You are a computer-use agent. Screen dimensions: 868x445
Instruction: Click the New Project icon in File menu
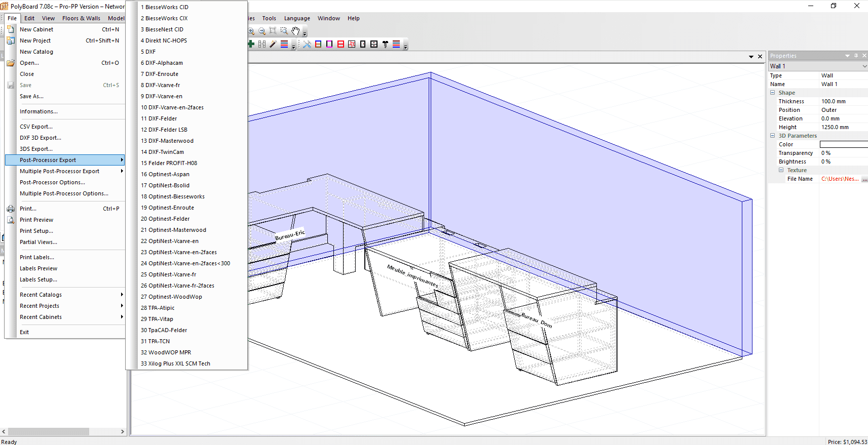[11, 41]
